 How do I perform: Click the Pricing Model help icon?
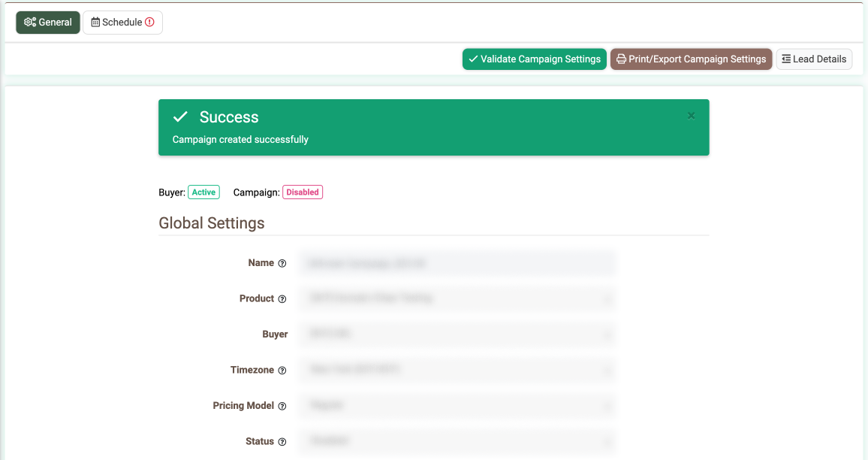(x=282, y=407)
